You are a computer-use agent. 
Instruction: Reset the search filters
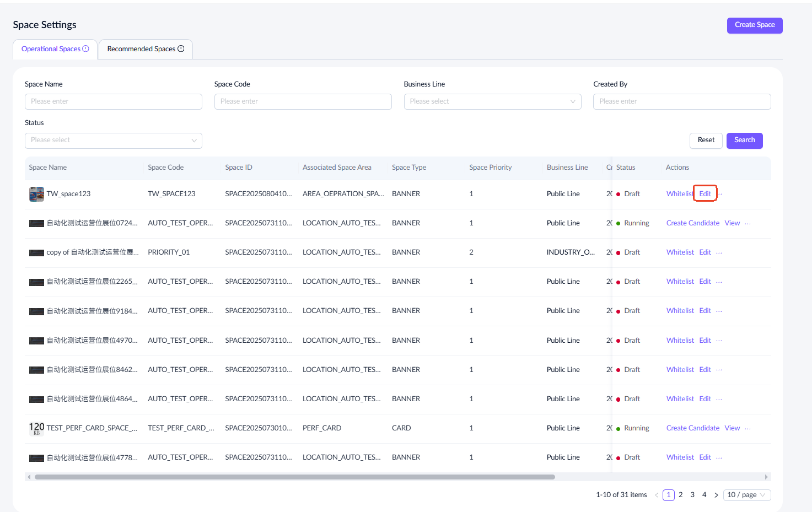click(706, 141)
